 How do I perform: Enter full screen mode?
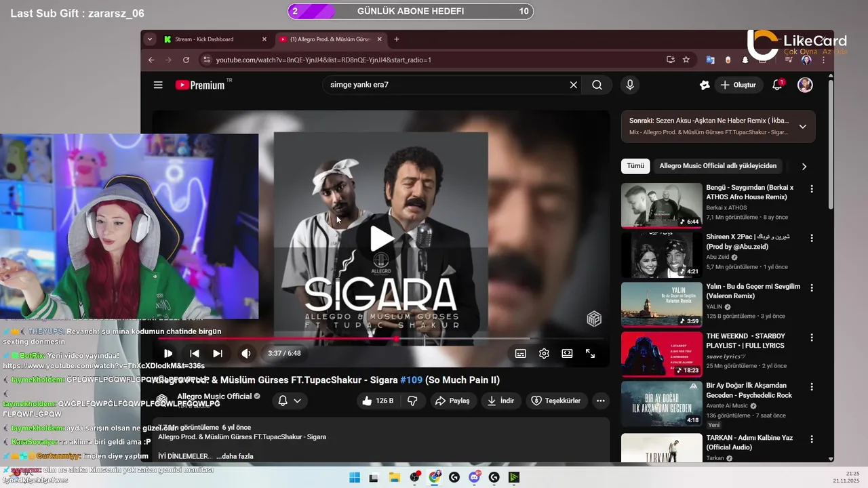(591, 353)
